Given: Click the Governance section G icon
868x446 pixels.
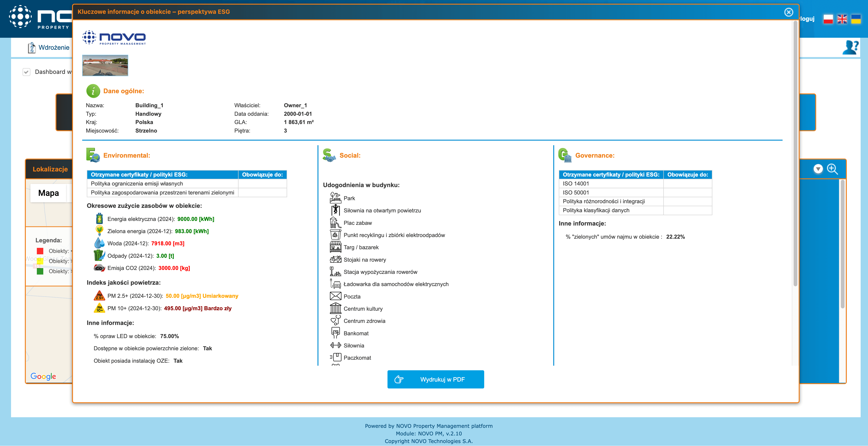Looking at the screenshot, I should [565, 155].
